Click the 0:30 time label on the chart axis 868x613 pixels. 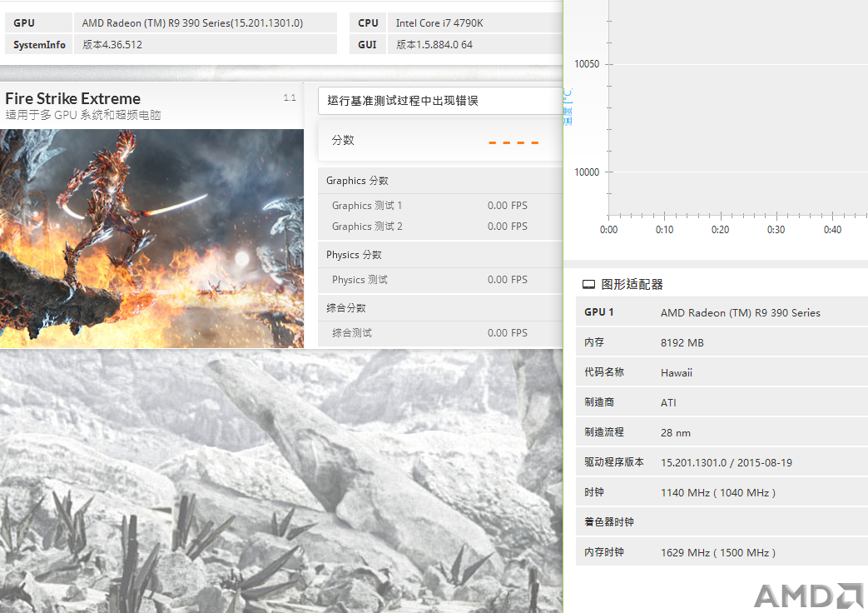coord(776,230)
